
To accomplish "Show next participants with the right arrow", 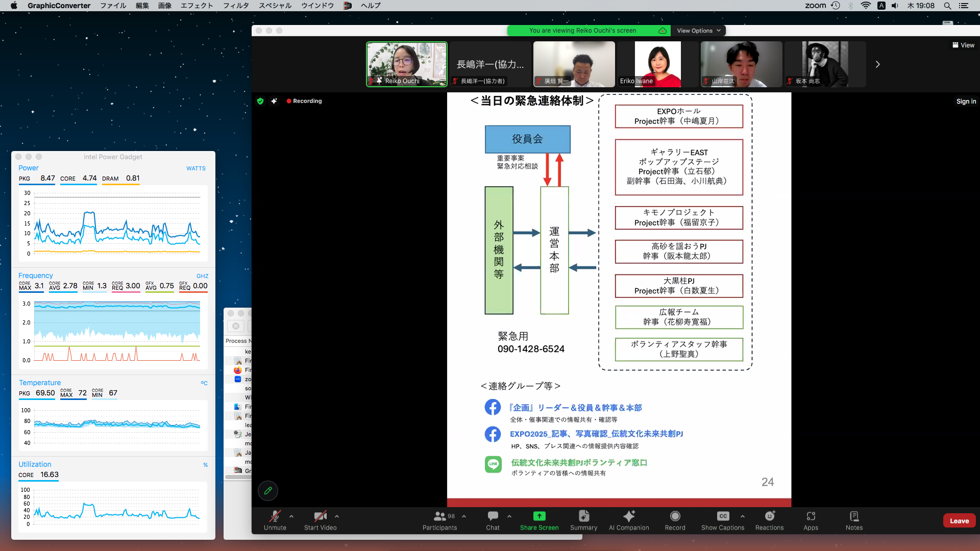I will pyautogui.click(x=877, y=64).
